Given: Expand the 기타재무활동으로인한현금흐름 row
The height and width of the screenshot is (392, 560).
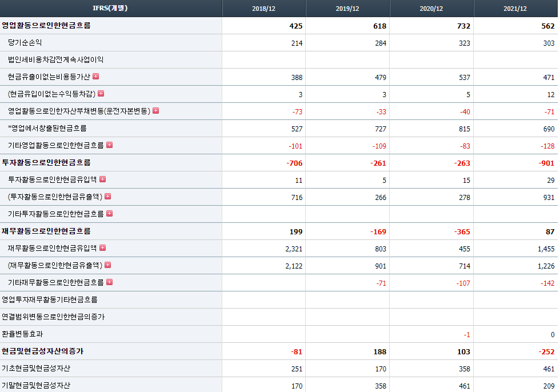Looking at the screenshot, I should pos(110,282).
